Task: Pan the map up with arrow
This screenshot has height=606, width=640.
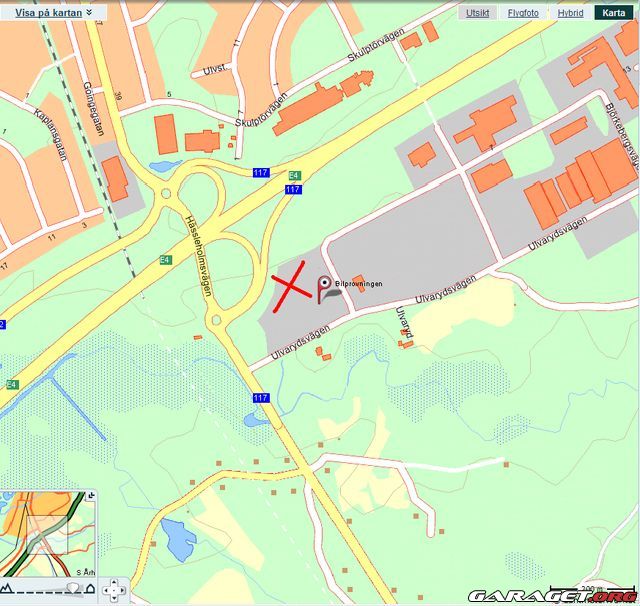Action: tap(114, 583)
